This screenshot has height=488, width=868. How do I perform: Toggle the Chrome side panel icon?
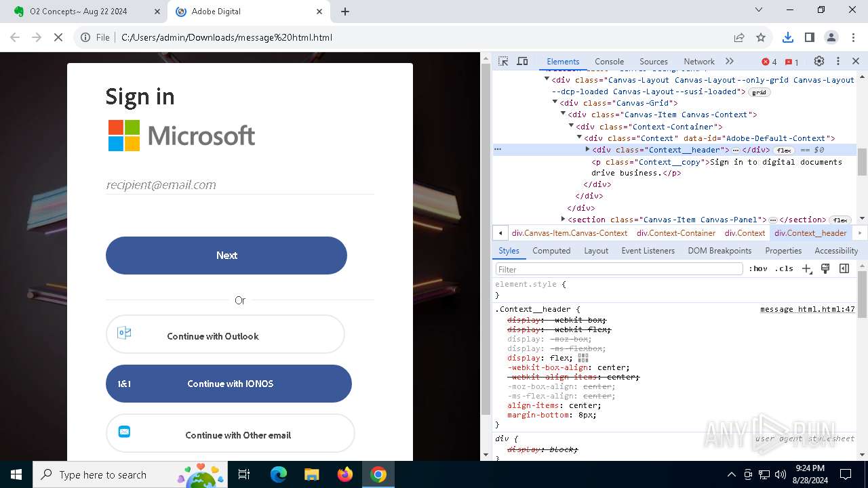pyautogui.click(x=810, y=37)
